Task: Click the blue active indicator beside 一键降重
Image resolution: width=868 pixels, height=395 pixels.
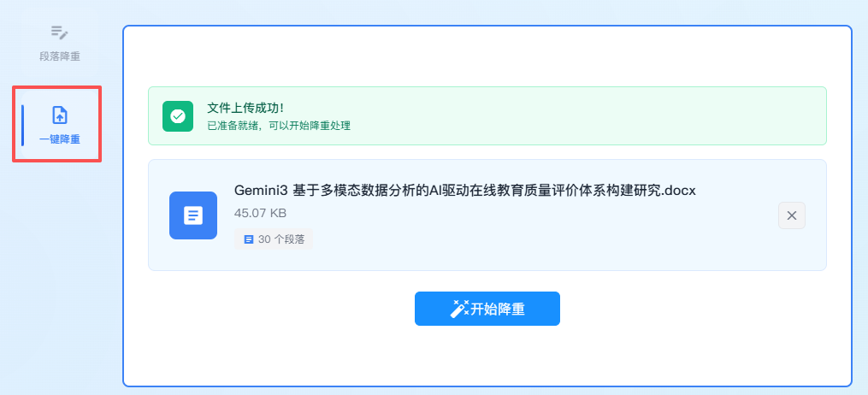Action: click(x=23, y=125)
